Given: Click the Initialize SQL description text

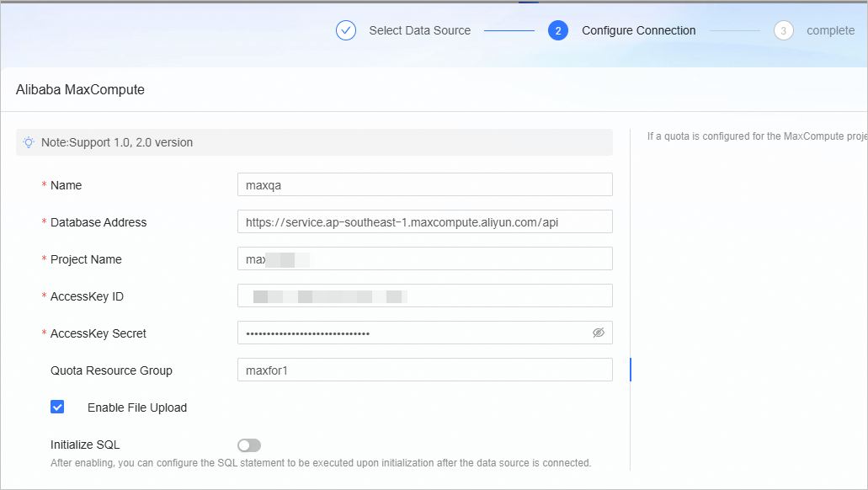Looking at the screenshot, I should click(x=321, y=463).
